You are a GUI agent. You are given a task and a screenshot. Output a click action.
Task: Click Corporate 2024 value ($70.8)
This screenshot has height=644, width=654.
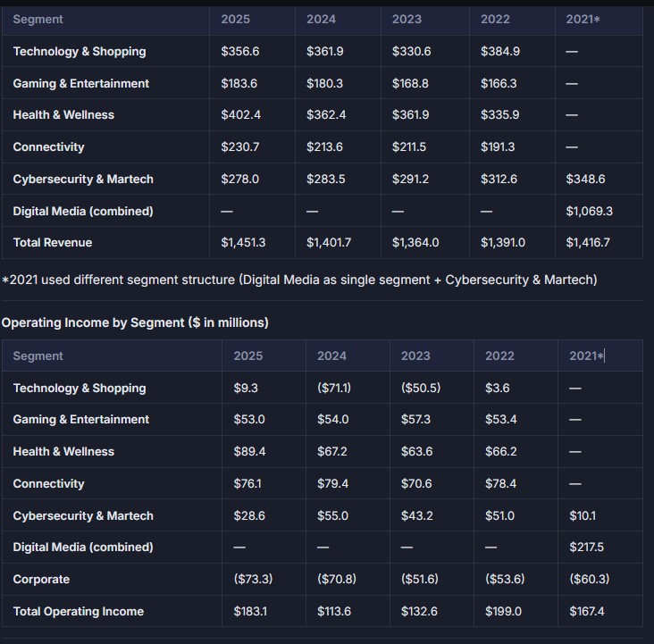click(337, 579)
